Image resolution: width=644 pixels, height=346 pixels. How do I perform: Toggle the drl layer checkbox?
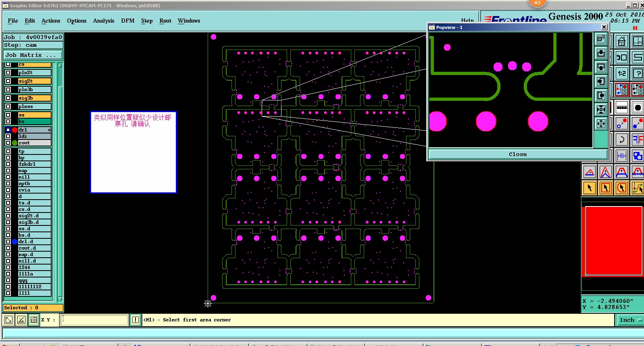pos(8,130)
